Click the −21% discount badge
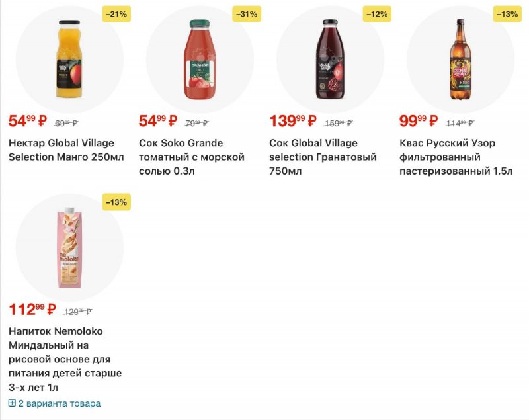 (116, 14)
